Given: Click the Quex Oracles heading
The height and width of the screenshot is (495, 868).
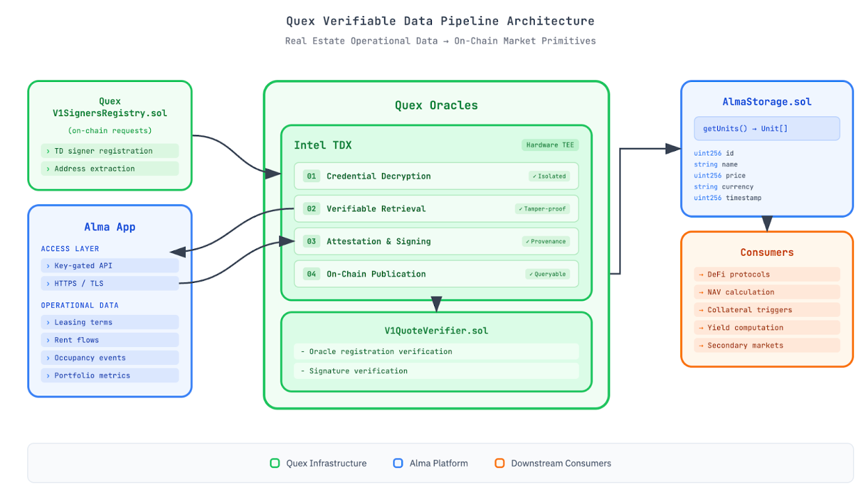Looking at the screenshot, I should pos(436,106).
